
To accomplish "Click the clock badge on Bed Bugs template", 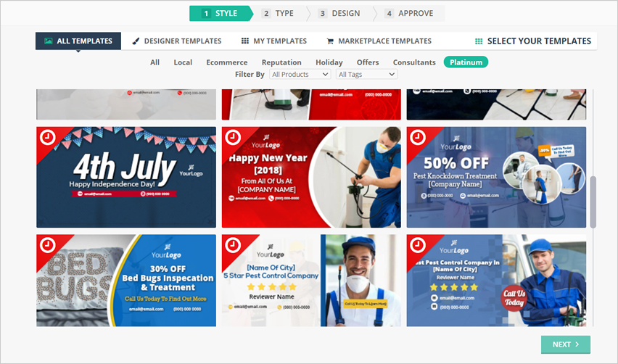I will tap(48, 245).
